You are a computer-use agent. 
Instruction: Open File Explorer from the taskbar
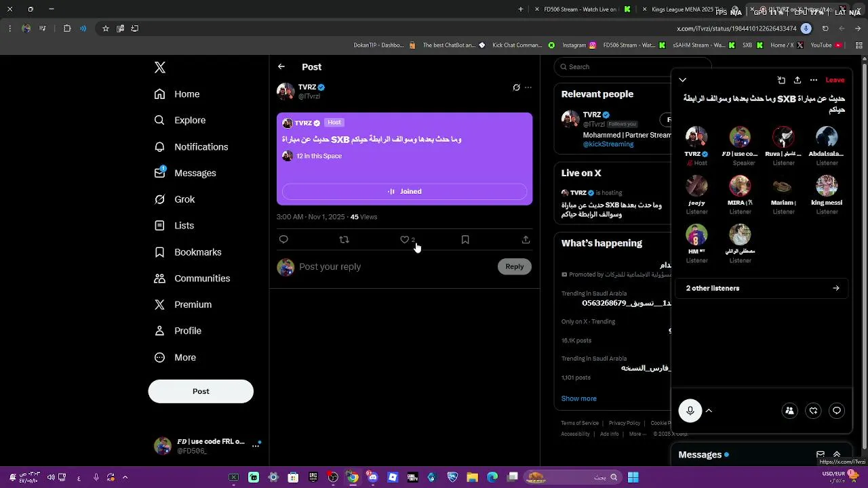(473, 477)
